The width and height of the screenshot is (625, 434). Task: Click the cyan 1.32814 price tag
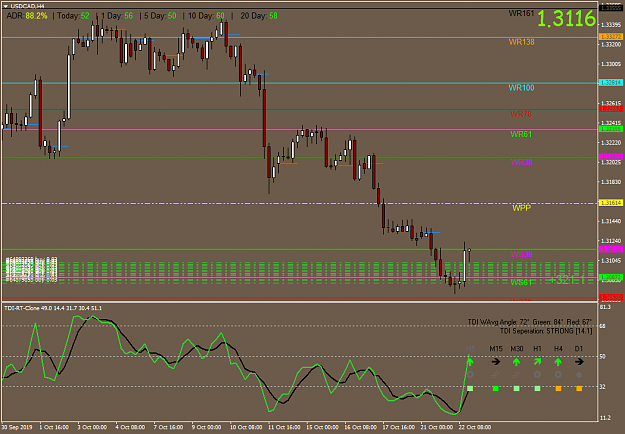click(611, 83)
